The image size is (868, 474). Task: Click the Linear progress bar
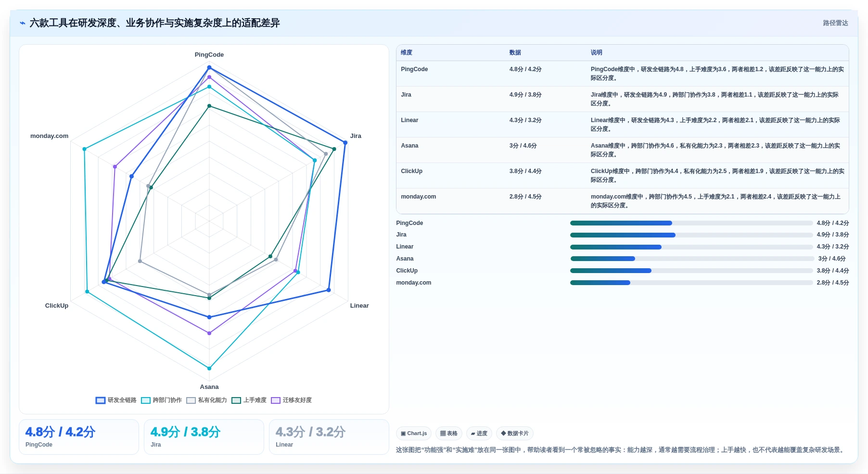[691, 247]
